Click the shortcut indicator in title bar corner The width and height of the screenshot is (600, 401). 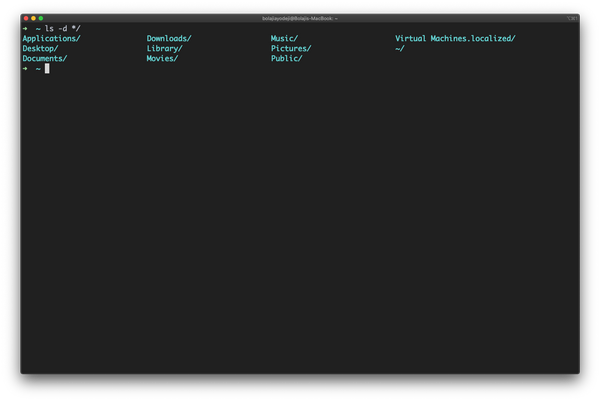pos(572,18)
